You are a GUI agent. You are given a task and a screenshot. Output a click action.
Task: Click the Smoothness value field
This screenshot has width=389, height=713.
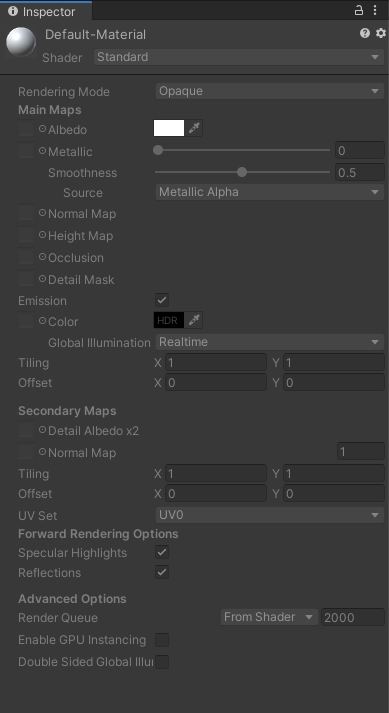[359, 173]
